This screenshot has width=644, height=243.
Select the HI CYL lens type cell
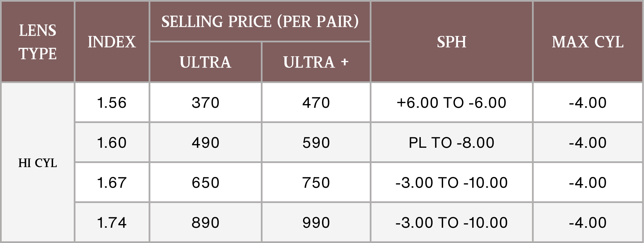point(38,163)
